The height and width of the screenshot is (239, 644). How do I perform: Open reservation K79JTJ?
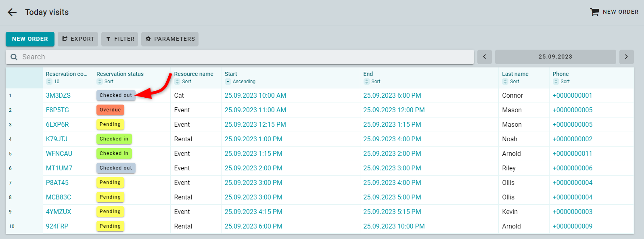point(56,139)
